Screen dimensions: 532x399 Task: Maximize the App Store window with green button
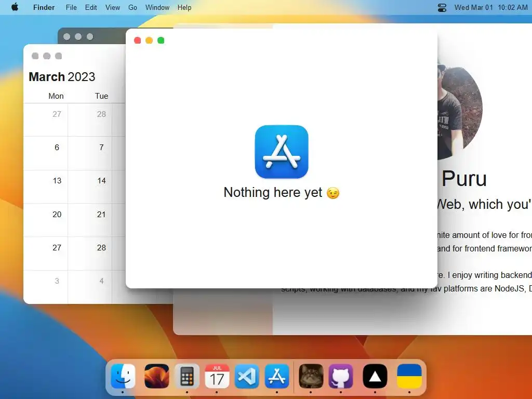[x=161, y=41]
